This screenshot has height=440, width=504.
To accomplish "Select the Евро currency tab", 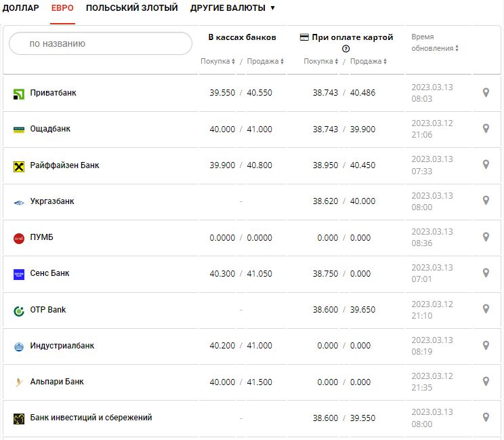I will (x=62, y=8).
